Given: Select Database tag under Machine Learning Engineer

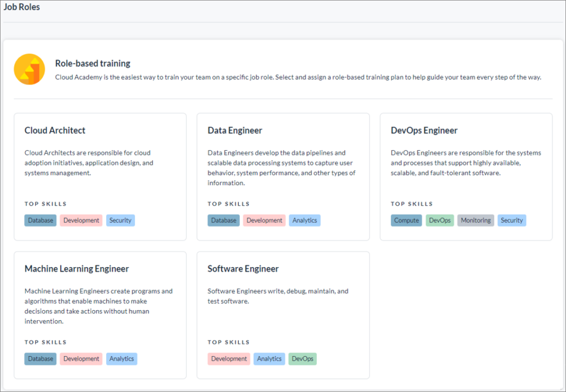Looking at the screenshot, I should pyautogui.click(x=41, y=359).
